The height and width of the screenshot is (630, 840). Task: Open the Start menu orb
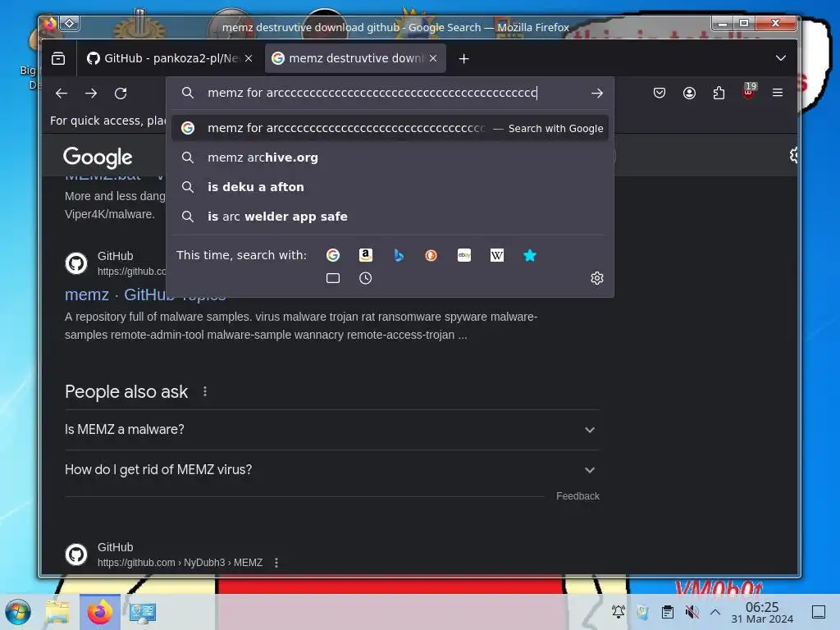click(x=18, y=612)
